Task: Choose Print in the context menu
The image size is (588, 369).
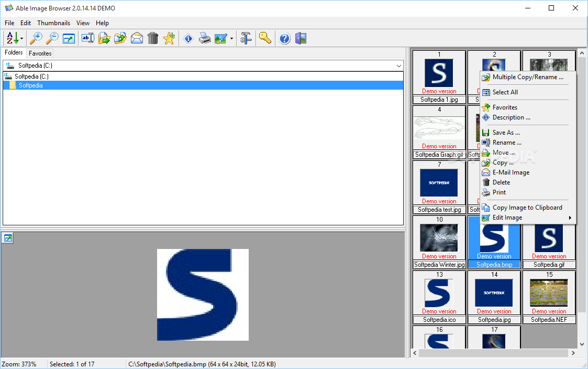Action: pos(528,192)
